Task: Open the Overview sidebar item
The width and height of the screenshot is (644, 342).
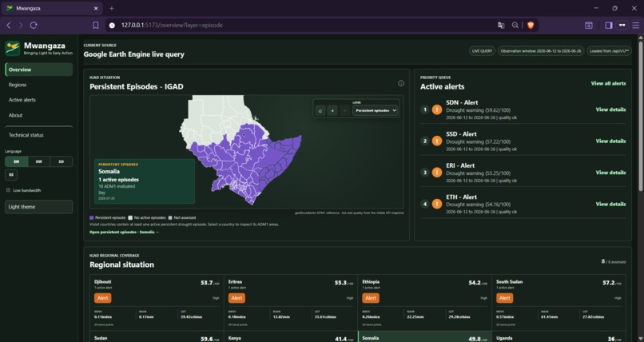Action: click(x=38, y=70)
